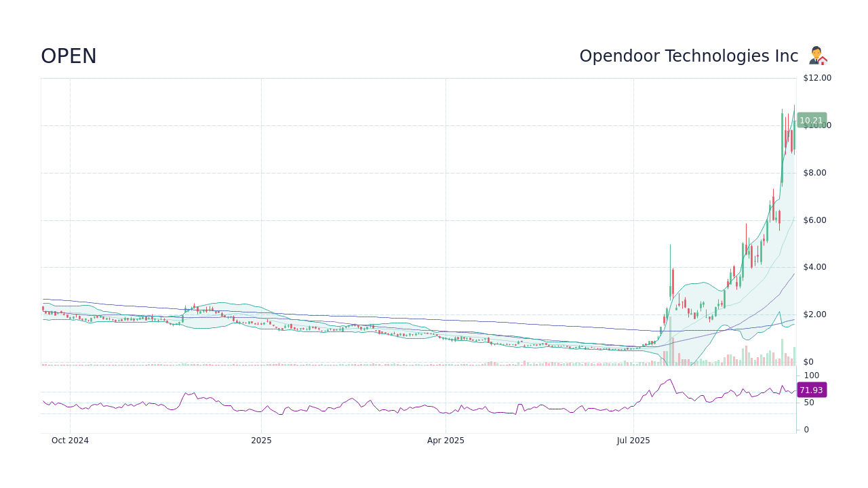Screen dimensions: 868x488
Task: Click the Oct 2024 date label
Action: click(x=70, y=441)
